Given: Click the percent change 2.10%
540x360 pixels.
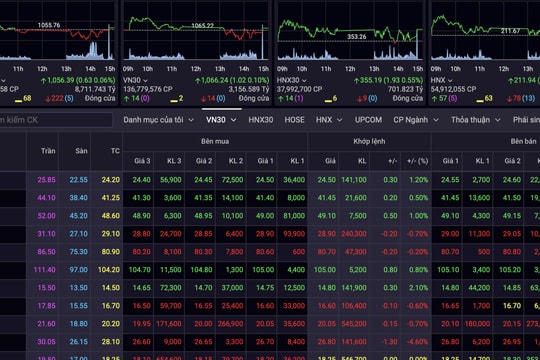Looking at the screenshot, I should 418,288.
